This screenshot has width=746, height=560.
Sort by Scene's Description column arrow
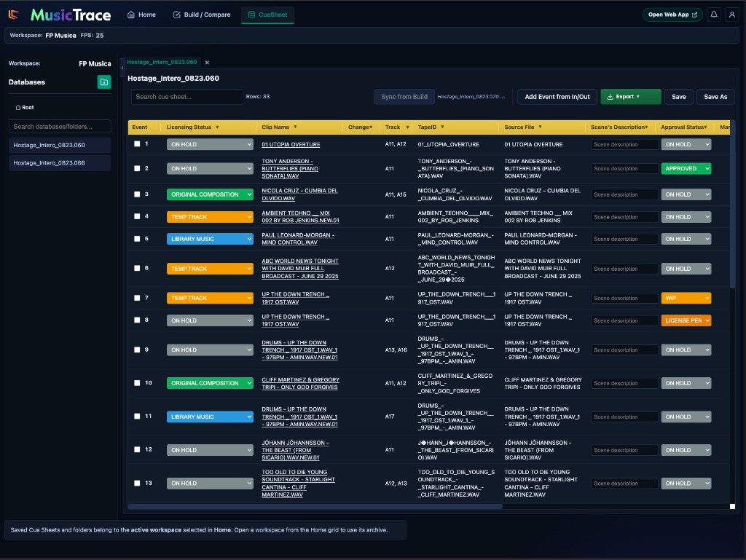[x=647, y=127]
